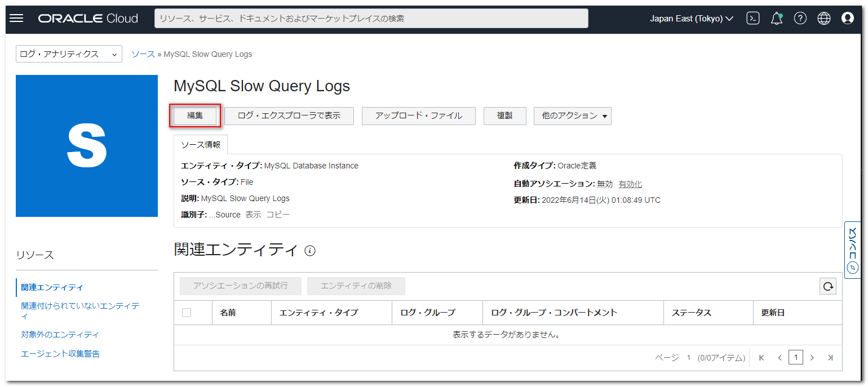Sort by the 更新日 column header

[773, 313]
